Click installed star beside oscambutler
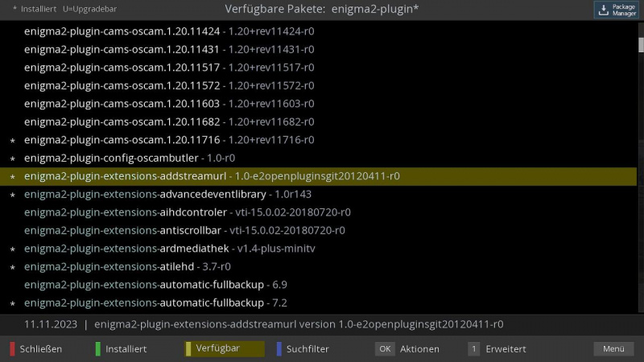The image size is (644, 362). point(13,158)
